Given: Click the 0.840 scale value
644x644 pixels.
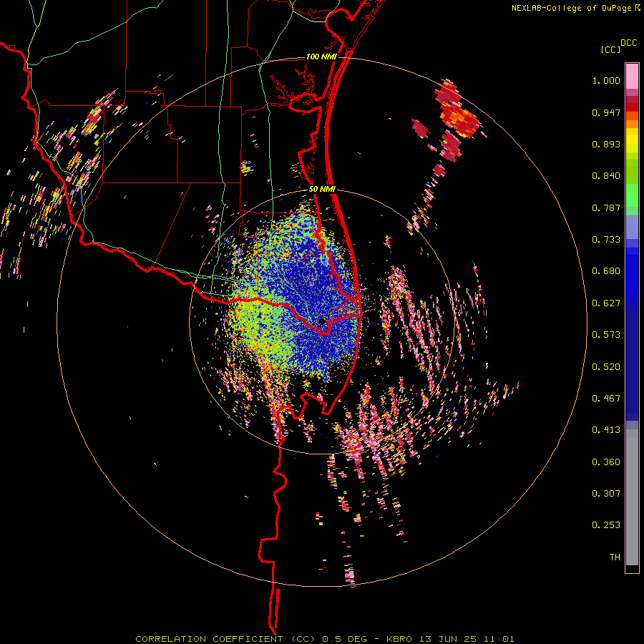Looking at the screenshot, I should click(606, 176).
